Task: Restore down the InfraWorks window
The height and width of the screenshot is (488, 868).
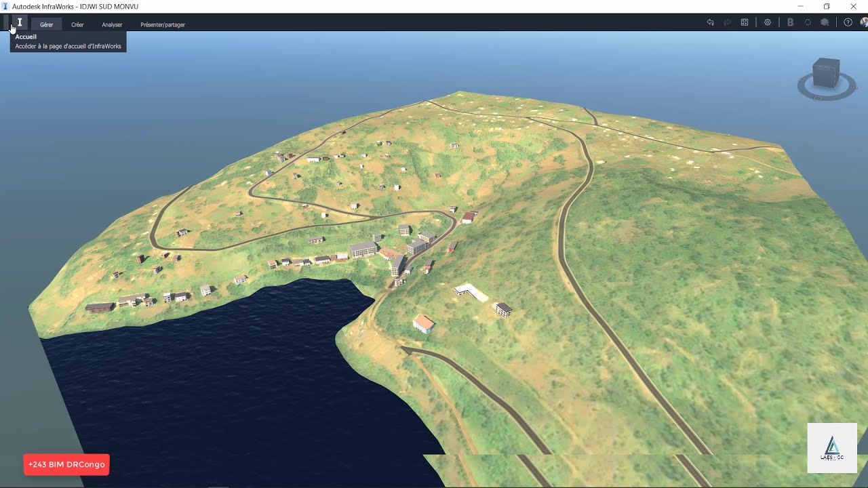Action: pyautogui.click(x=827, y=6)
